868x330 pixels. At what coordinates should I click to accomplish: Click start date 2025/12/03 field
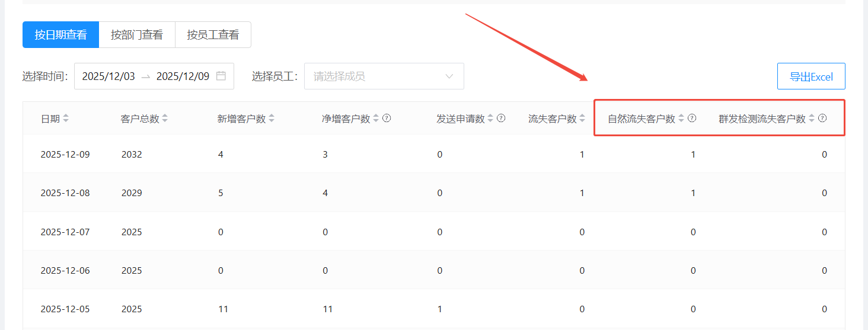coord(108,76)
